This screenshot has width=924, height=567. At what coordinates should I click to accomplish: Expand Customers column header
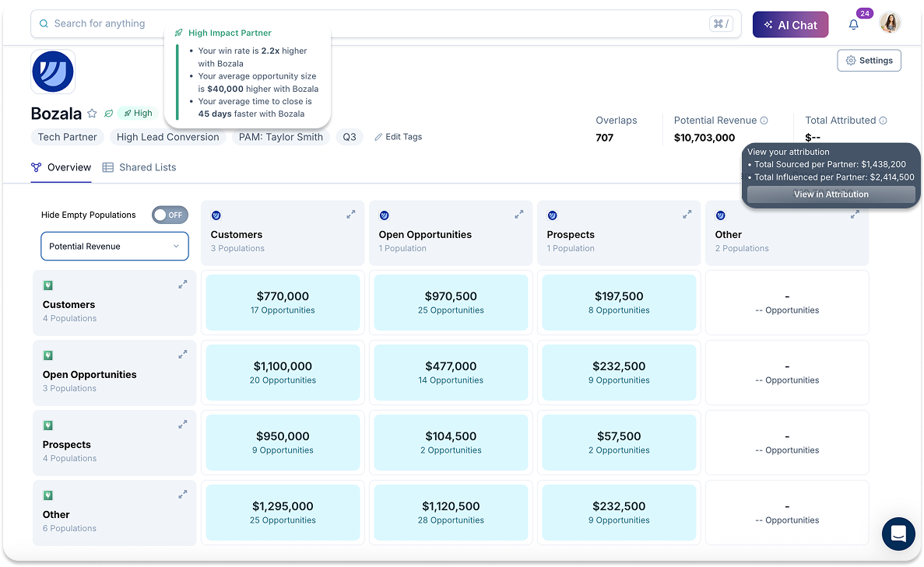(x=350, y=215)
